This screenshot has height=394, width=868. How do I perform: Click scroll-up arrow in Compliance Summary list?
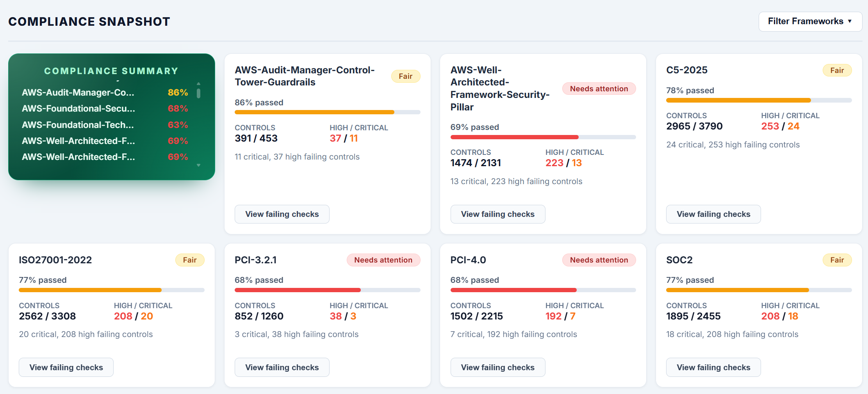pyautogui.click(x=198, y=84)
